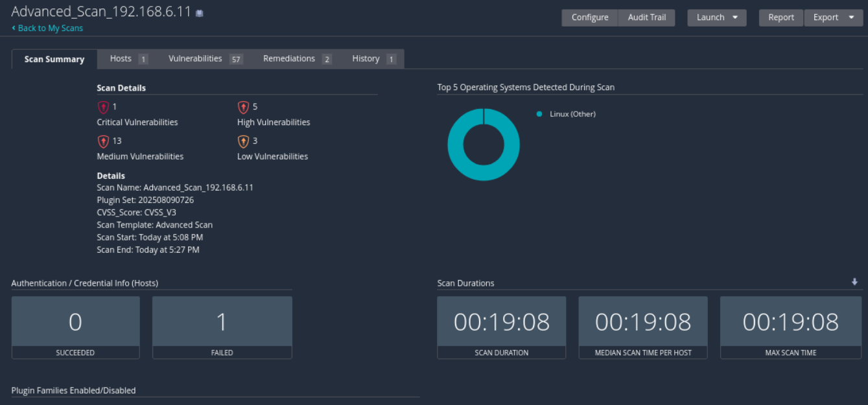Click the Linux (Other) legend dot
This screenshot has width=868, height=405.
(x=539, y=114)
